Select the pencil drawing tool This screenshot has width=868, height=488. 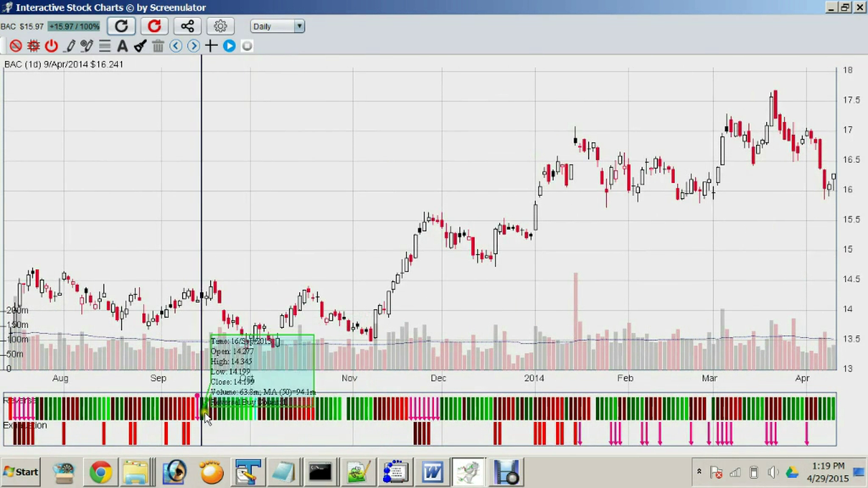click(x=70, y=45)
